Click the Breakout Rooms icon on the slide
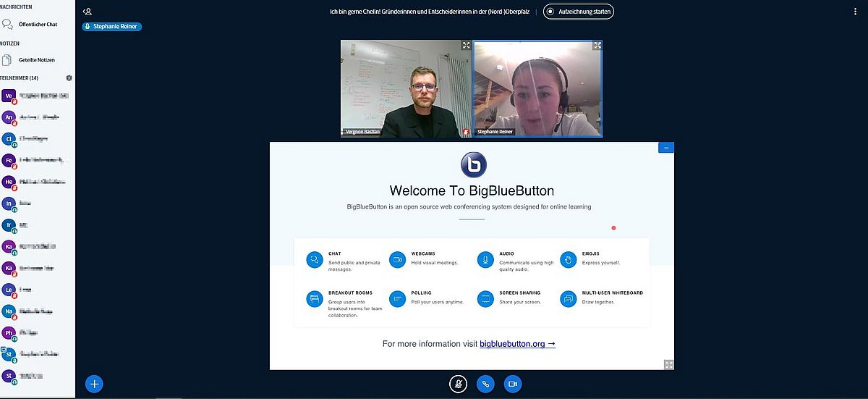The image size is (868, 399). pos(315,298)
